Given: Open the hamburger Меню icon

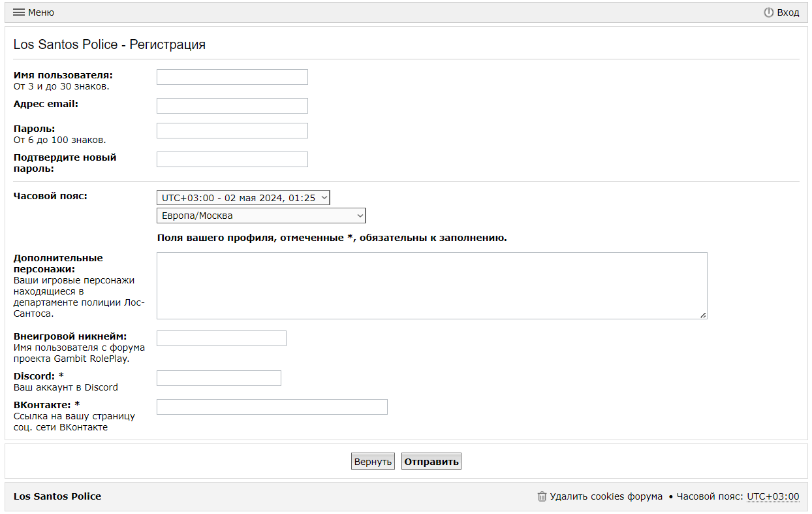Looking at the screenshot, I should click(x=19, y=12).
